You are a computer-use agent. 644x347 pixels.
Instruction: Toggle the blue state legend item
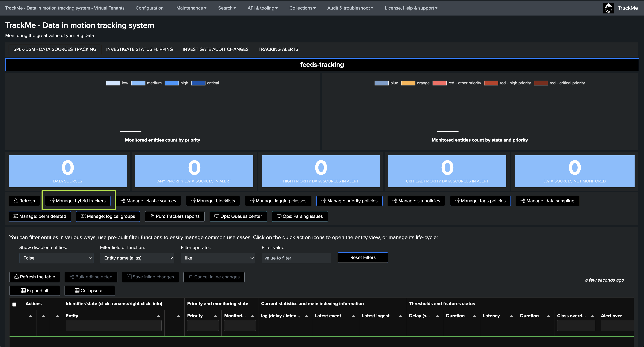386,83
